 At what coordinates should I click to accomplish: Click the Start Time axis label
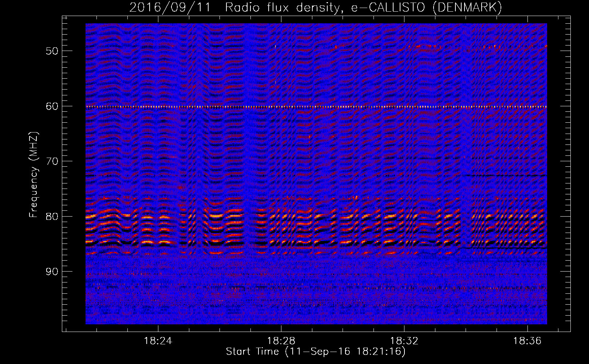tap(316, 352)
